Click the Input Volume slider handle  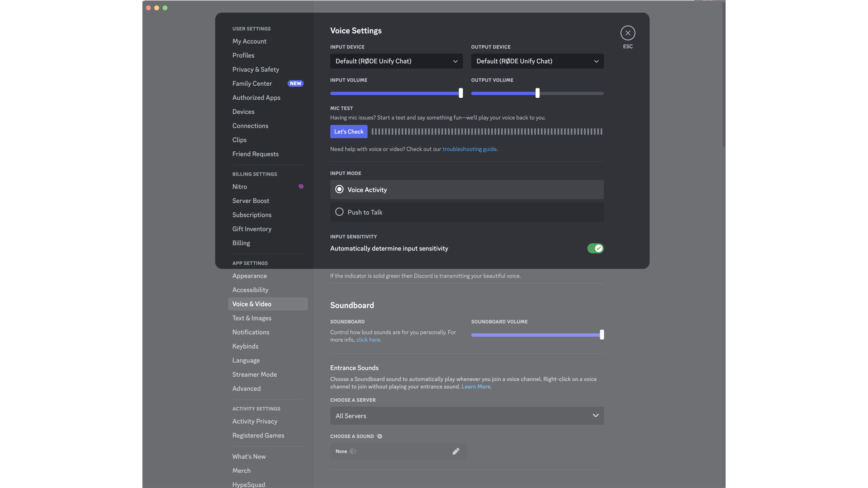(x=461, y=93)
